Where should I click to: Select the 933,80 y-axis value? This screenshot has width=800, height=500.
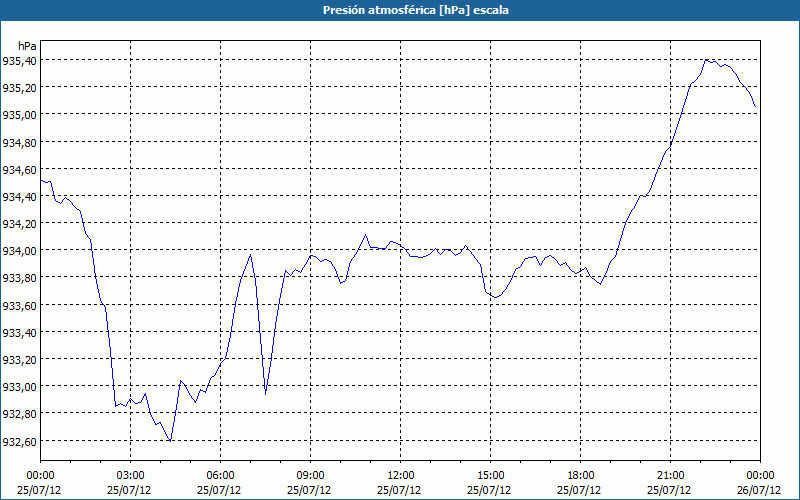tap(19, 278)
